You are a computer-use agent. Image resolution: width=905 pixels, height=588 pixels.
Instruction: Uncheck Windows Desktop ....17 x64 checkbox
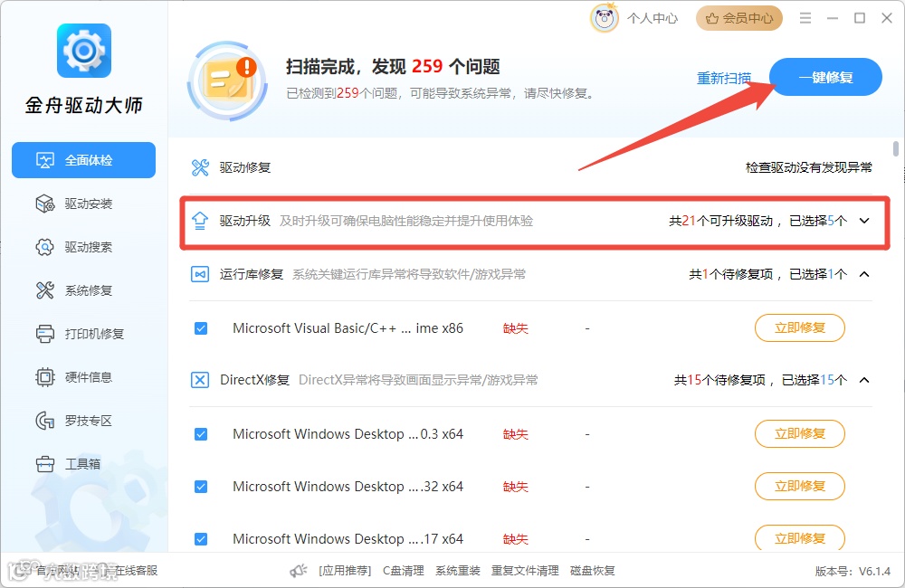[201, 539]
